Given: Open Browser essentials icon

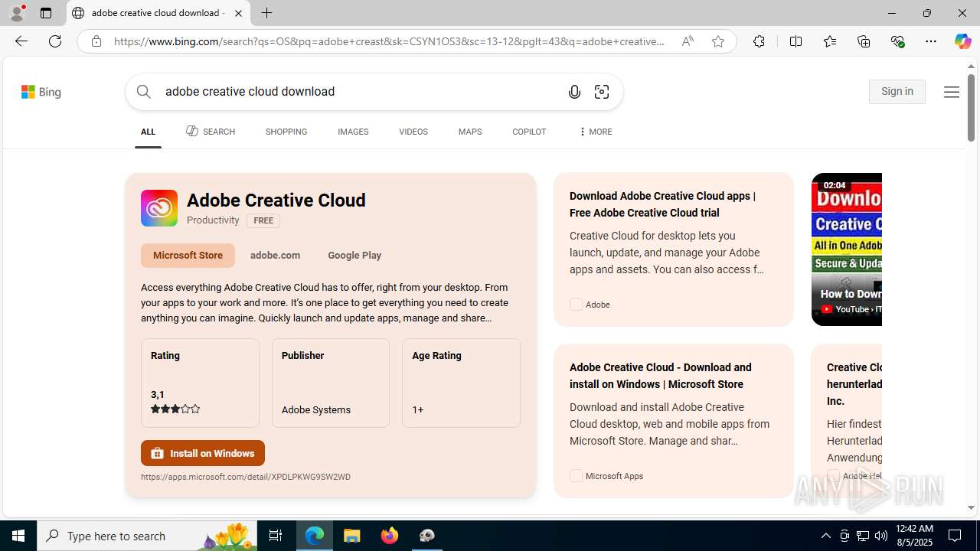Looking at the screenshot, I should [897, 41].
